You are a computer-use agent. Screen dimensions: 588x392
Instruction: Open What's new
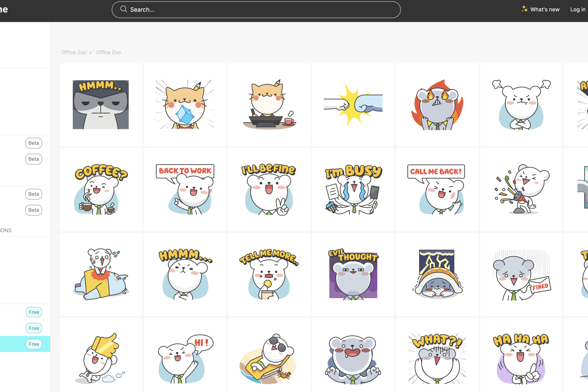(544, 10)
